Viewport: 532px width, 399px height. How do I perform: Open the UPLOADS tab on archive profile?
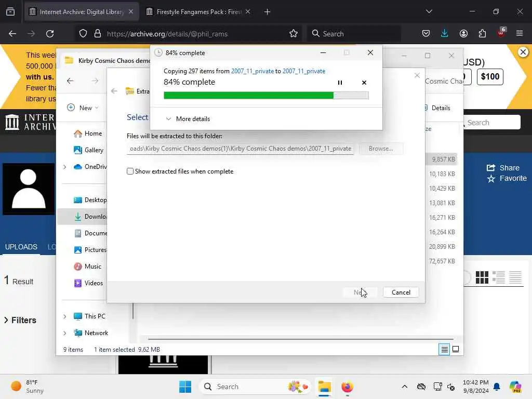point(21,247)
